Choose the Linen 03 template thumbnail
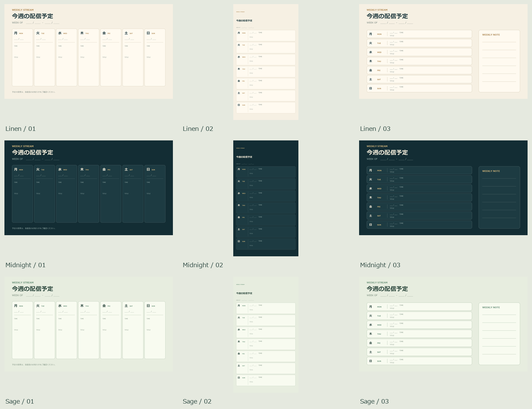Viewport: 532px width, 409px height. tap(443, 51)
